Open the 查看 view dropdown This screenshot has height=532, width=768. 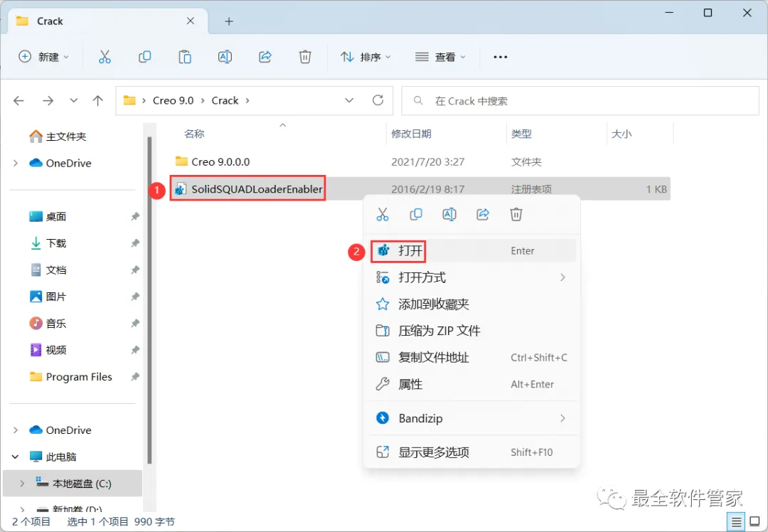[440, 57]
